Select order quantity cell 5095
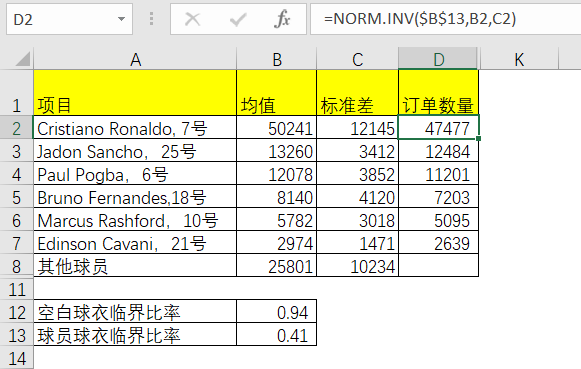The width and height of the screenshot is (581, 369). (x=439, y=219)
